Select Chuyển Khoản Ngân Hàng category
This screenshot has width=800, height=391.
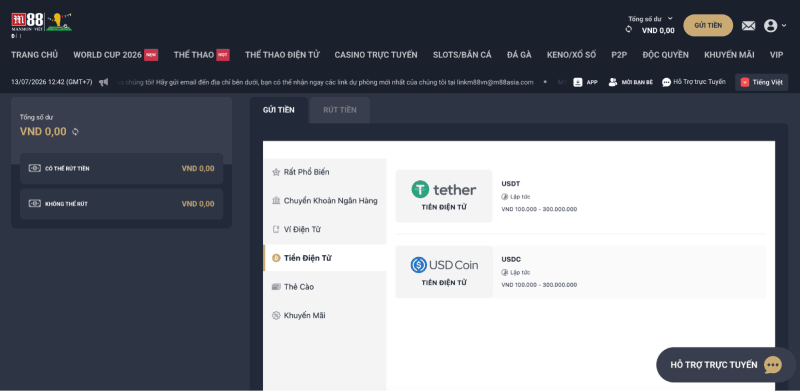(325, 201)
